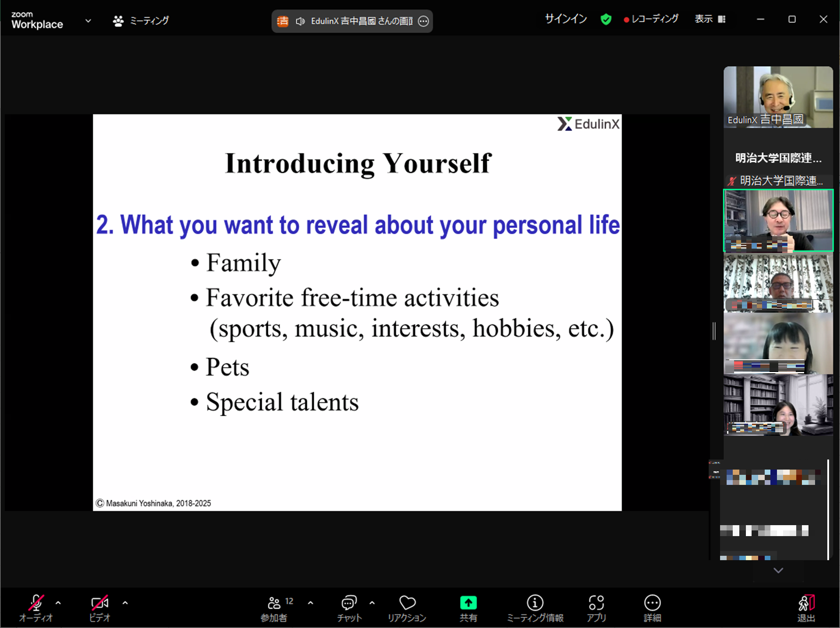This screenshot has width=840, height=628.
Task: Open Meeting info icon
Action: click(534, 603)
